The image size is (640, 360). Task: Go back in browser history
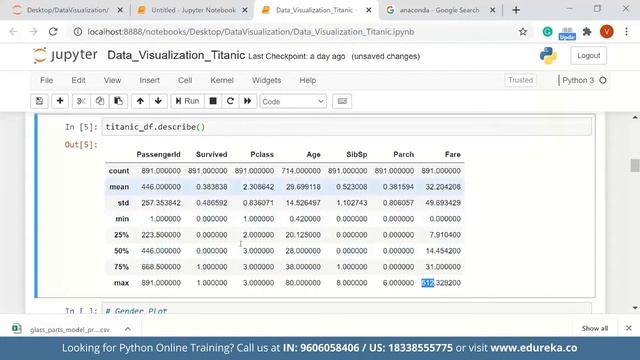tap(13, 32)
